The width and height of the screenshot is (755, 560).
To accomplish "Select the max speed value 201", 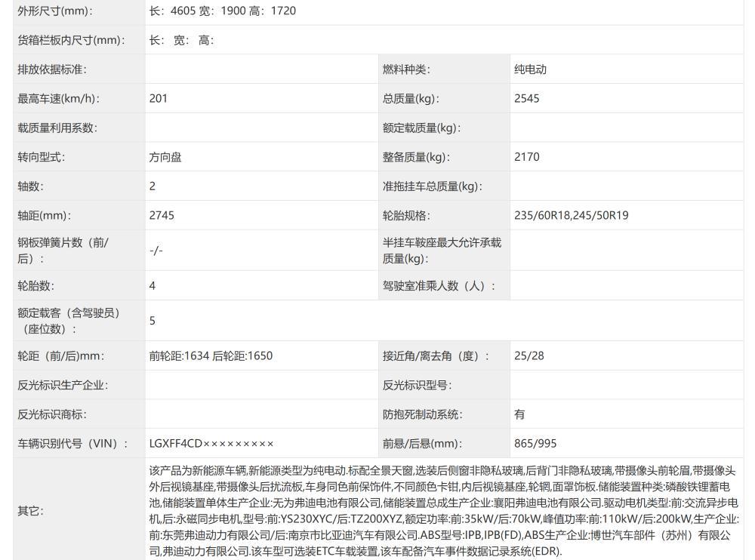I will pyautogui.click(x=158, y=99).
